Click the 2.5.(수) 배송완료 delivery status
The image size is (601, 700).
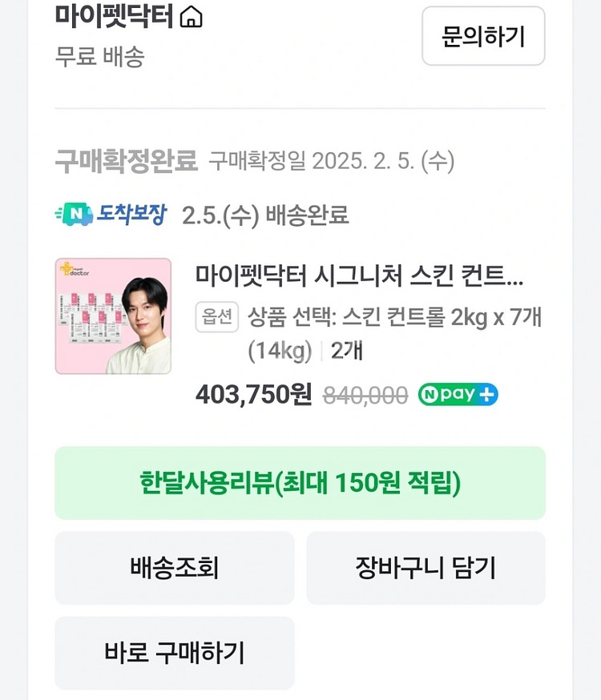(x=265, y=215)
